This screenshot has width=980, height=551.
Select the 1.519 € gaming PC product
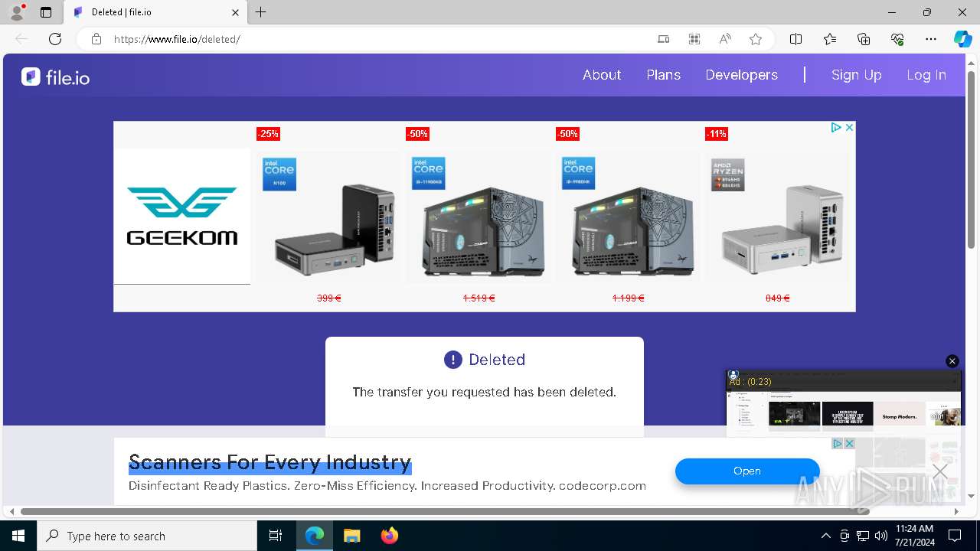pyautogui.click(x=479, y=217)
